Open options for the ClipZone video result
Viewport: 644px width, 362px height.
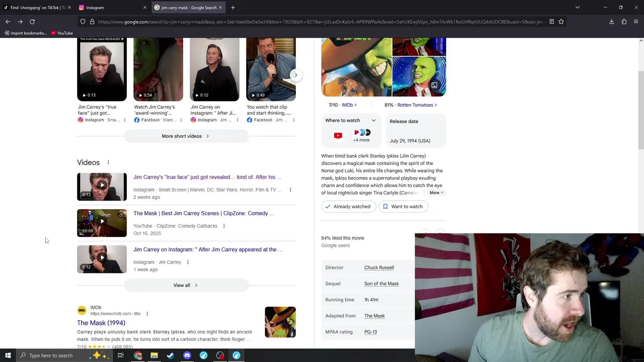pyautogui.click(x=224, y=226)
